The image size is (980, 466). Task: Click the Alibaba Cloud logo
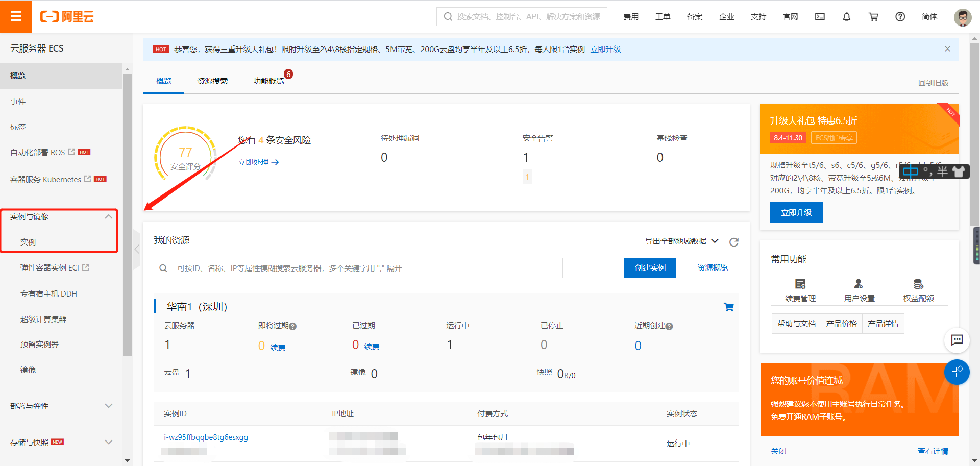67,17
